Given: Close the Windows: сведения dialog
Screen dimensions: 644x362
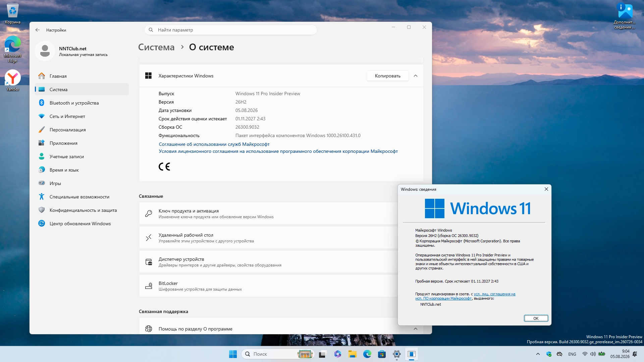Looking at the screenshot, I should (x=546, y=189).
